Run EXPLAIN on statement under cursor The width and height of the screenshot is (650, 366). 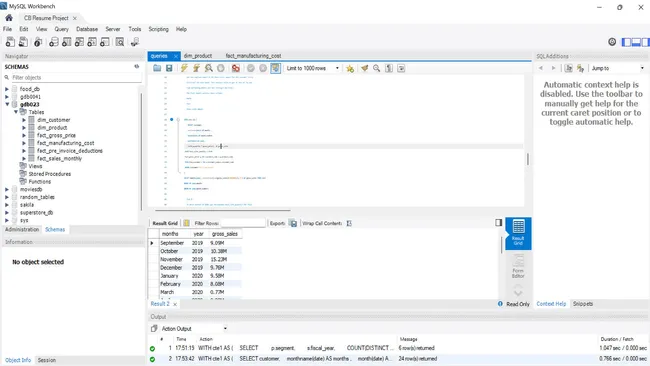click(209, 68)
